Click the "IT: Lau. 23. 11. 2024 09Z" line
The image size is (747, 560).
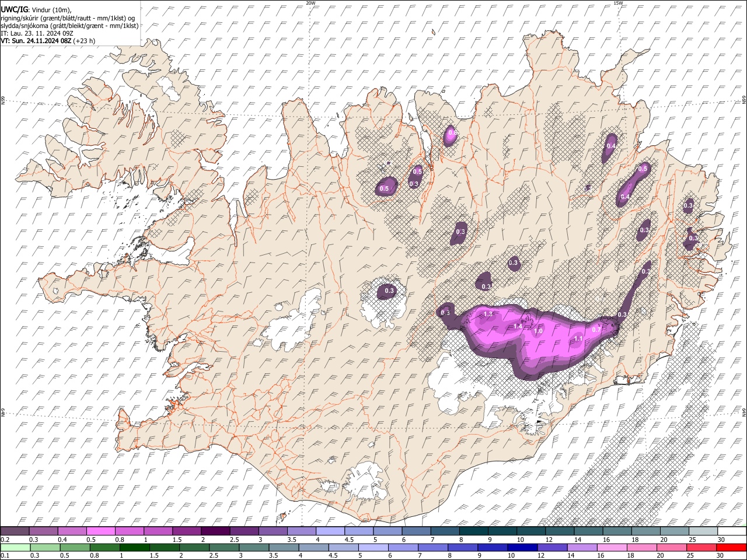[37, 33]
